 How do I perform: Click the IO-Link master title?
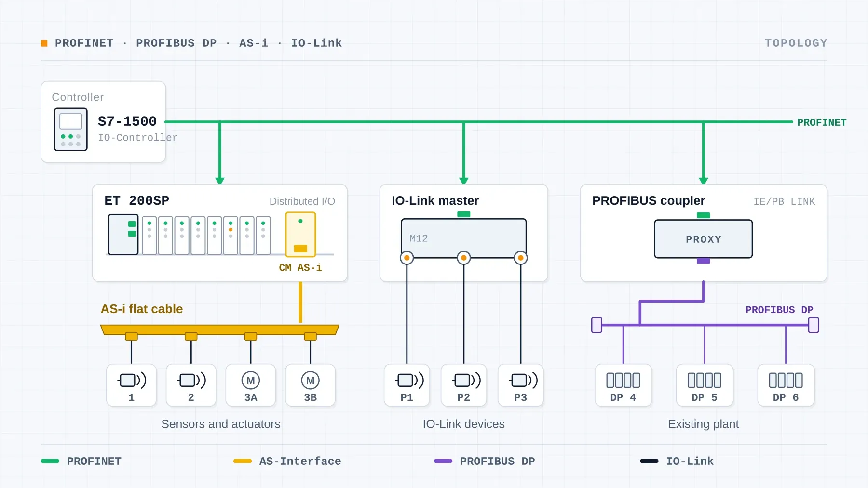pyautogui.click(x=435, y=200)
